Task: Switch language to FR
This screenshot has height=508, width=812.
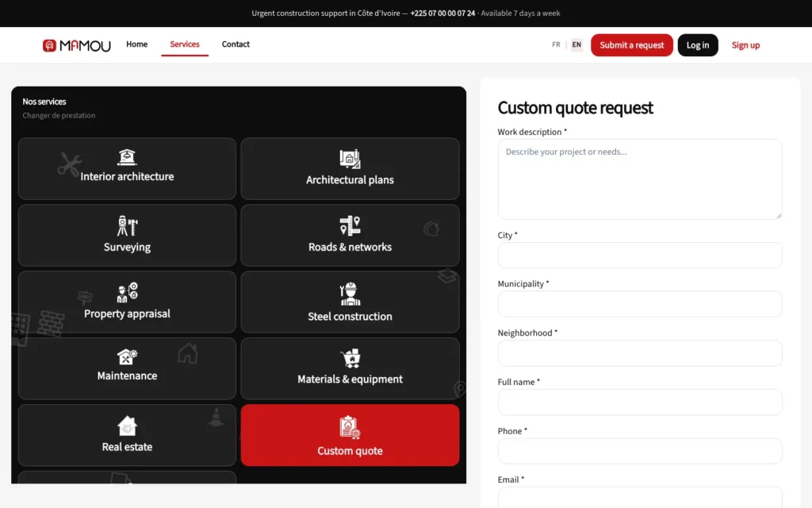Action: [556, 45]
